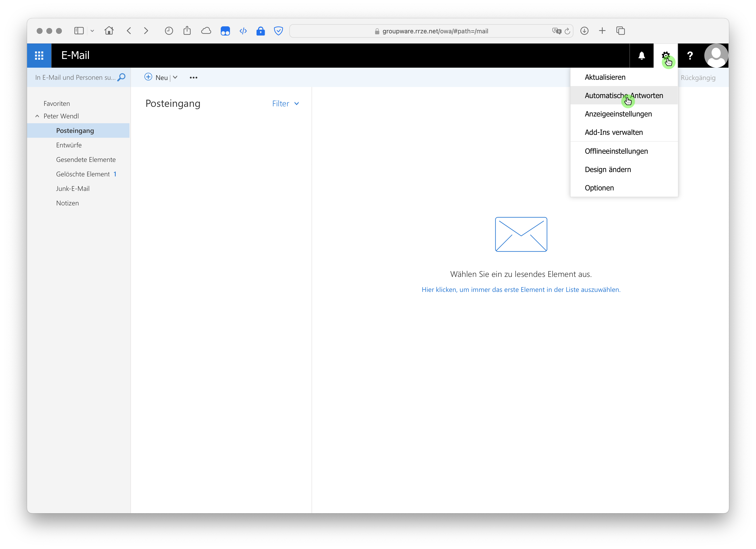
Task: Open Optionen in settings menu
Action: click(624, 188)
